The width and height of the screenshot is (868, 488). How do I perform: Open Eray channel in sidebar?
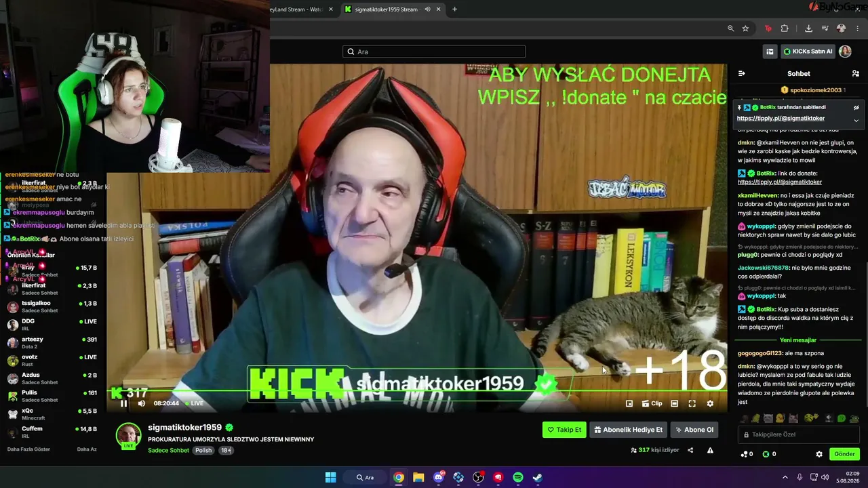[x=53, y=270]
